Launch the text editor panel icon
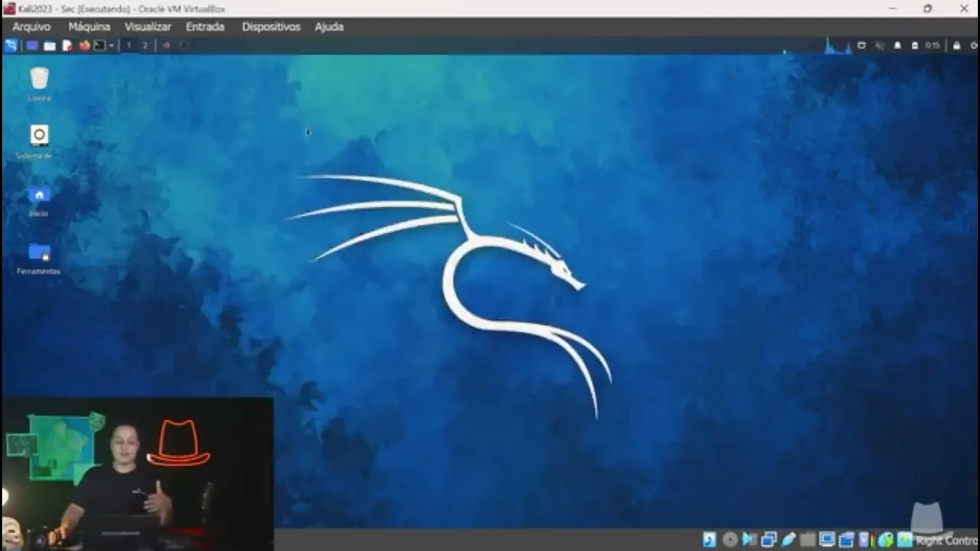 coord(67,45)
